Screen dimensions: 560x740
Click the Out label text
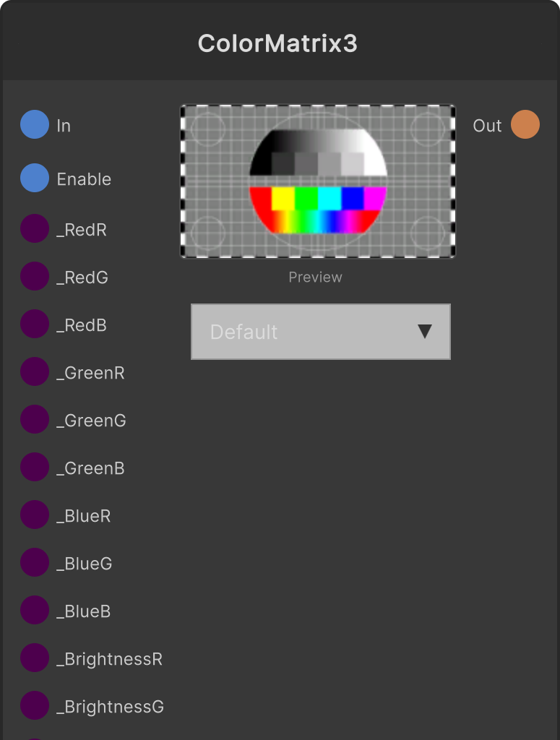[487, 126]
